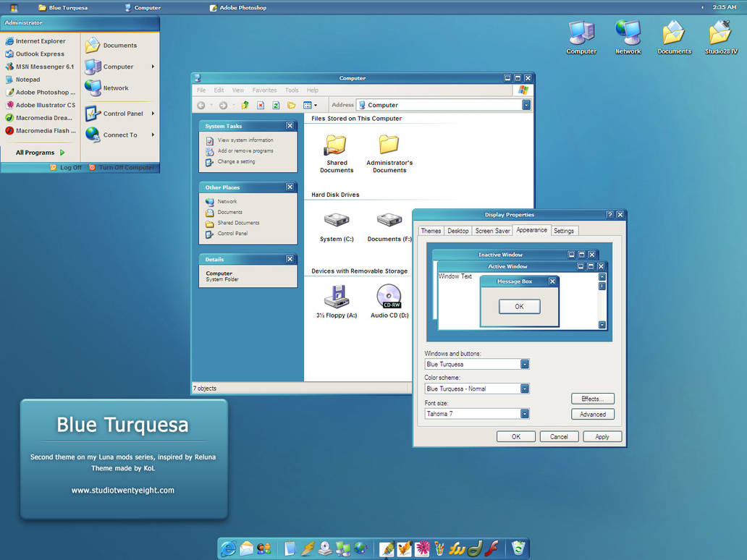Click the green Refresh toolbar icon
The width and height of the screenshot is (747, 560).
(276, 105)
